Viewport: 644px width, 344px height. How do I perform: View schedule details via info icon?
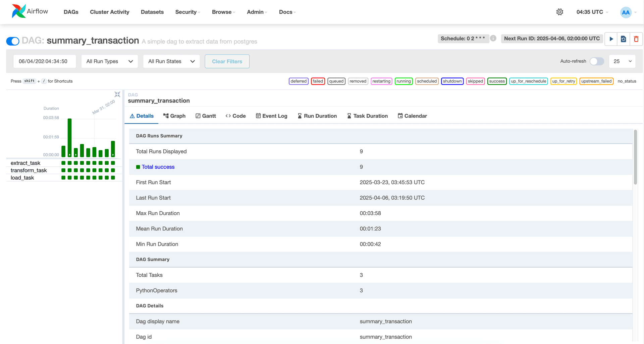click(493, 38)
